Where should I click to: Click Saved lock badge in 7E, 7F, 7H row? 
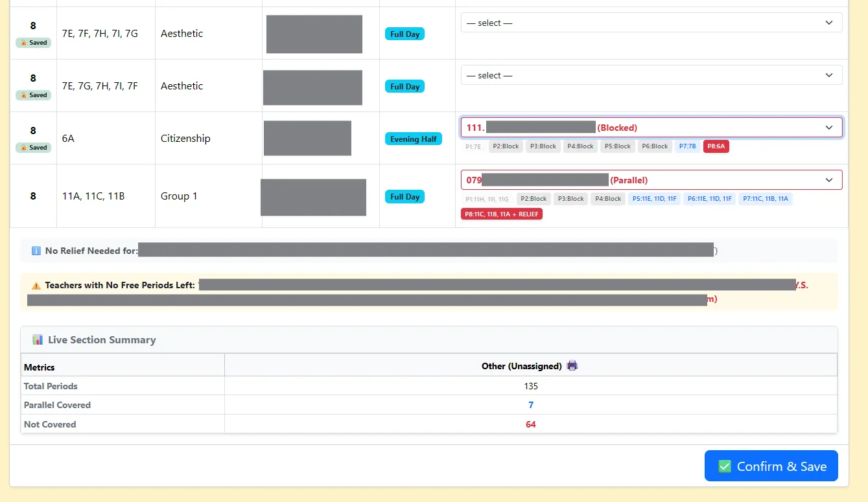pos(33,43)
